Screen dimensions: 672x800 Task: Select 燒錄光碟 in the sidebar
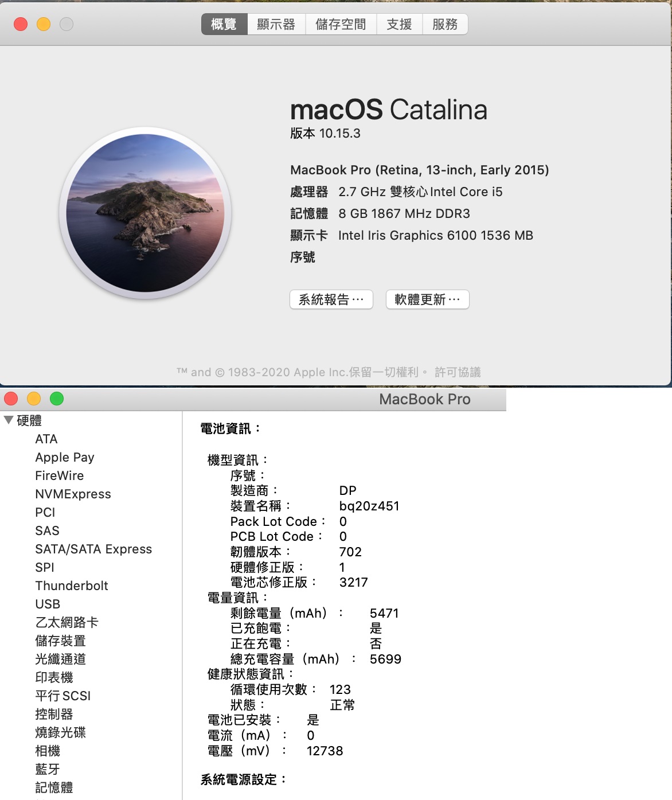coord(61,733)
